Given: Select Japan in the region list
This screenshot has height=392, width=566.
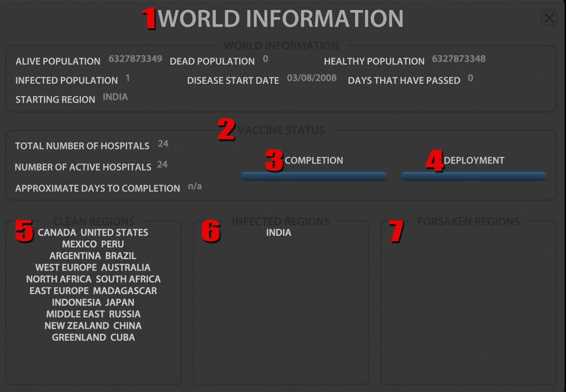Looking at the screenshot, I should coord(119,302).
